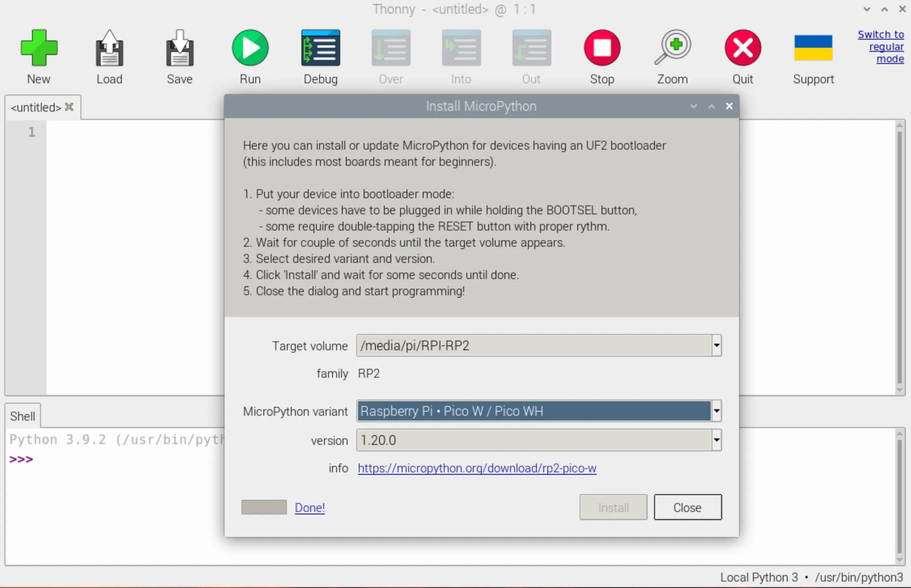Click the Shell tab

(23, 416)
